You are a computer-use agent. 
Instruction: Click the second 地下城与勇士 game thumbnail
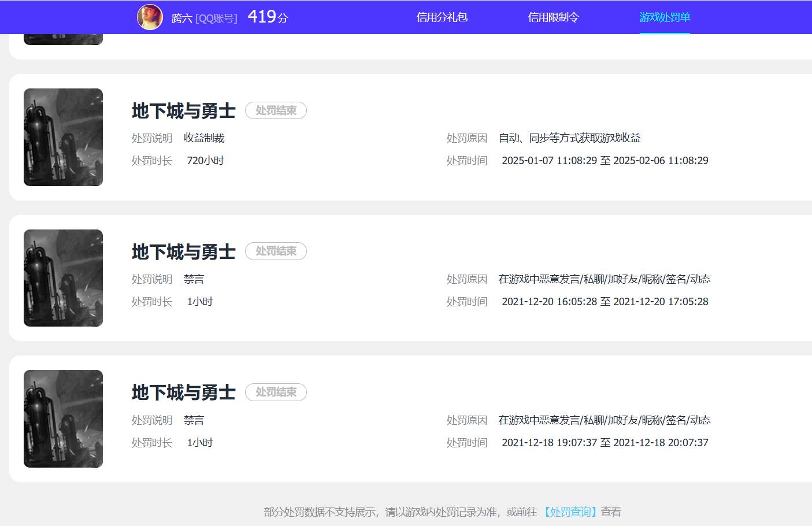(63, 278)
